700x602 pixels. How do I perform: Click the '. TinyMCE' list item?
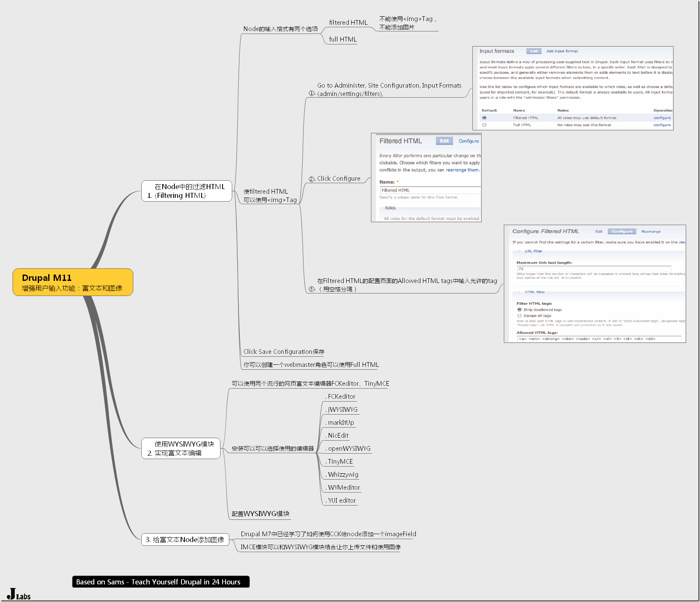(340, 462)
